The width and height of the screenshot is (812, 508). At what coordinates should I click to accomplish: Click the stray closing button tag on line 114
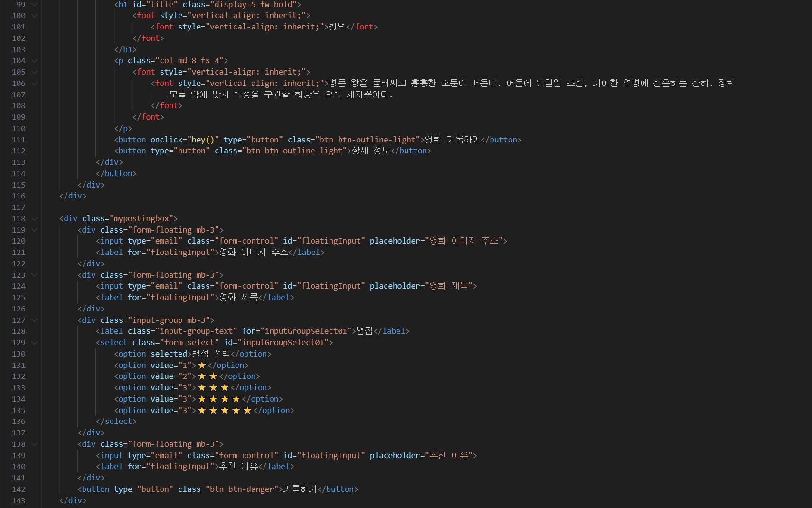[116, 173]
